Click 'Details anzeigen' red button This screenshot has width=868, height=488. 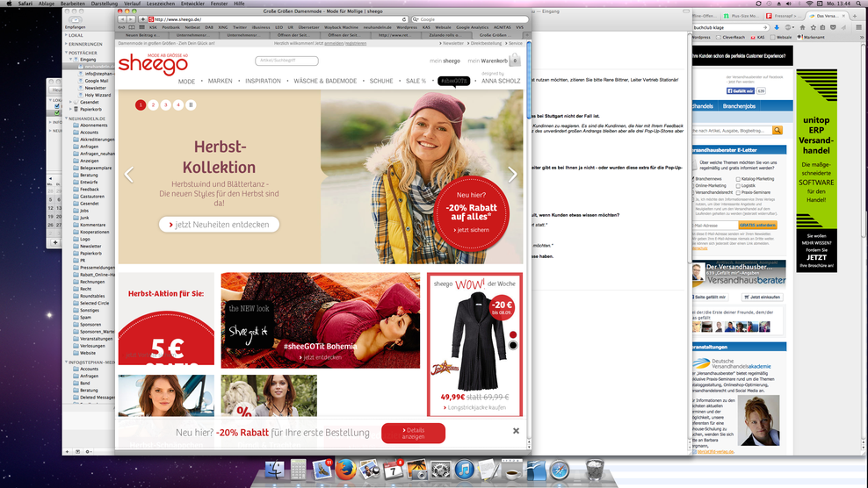[x=413, y=434]
